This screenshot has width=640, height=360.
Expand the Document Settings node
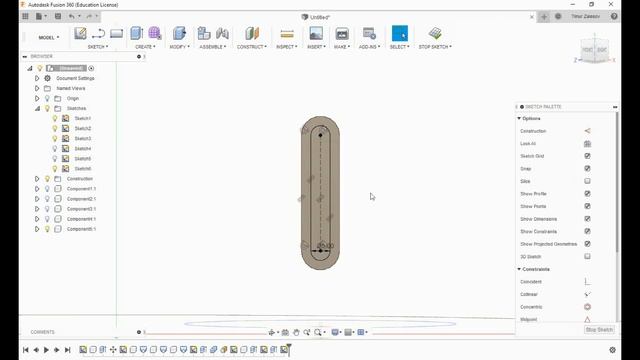37,78
